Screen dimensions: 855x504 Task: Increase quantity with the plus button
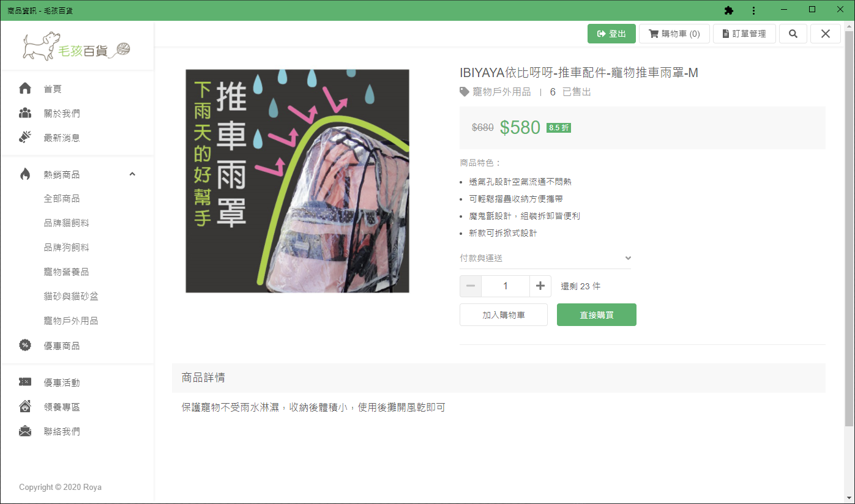pos(540,286)
